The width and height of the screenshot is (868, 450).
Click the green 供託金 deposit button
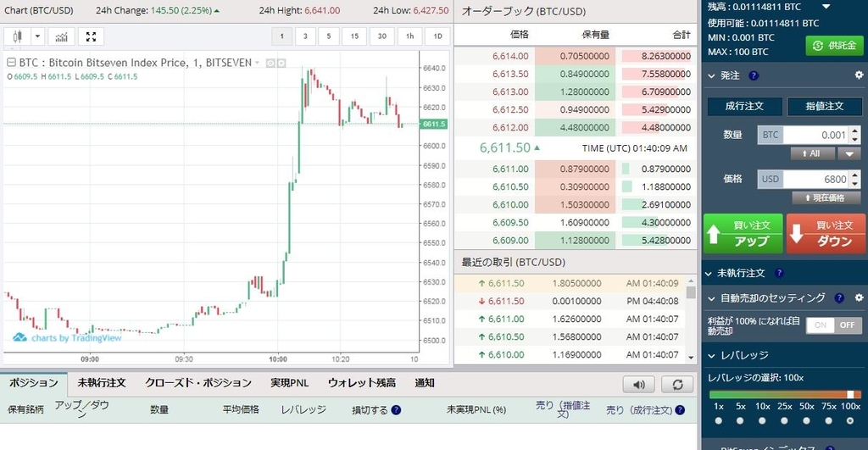tap(834, 46)
